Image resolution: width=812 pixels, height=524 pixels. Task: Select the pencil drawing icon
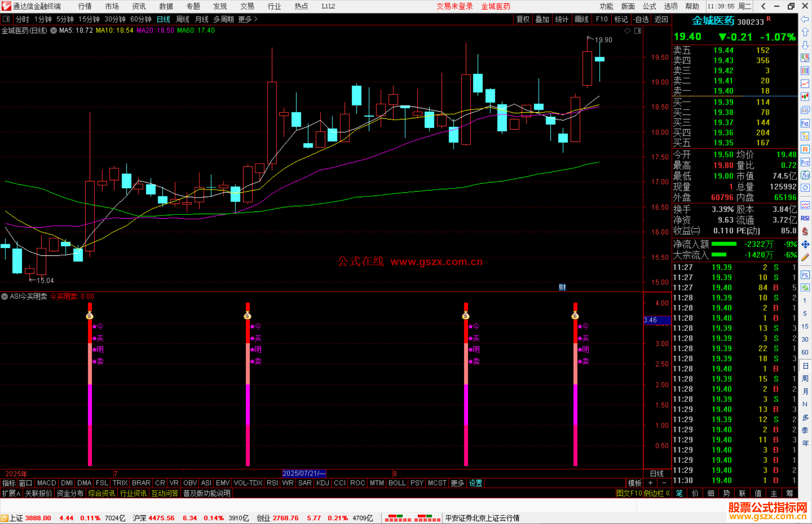point(805,257)
